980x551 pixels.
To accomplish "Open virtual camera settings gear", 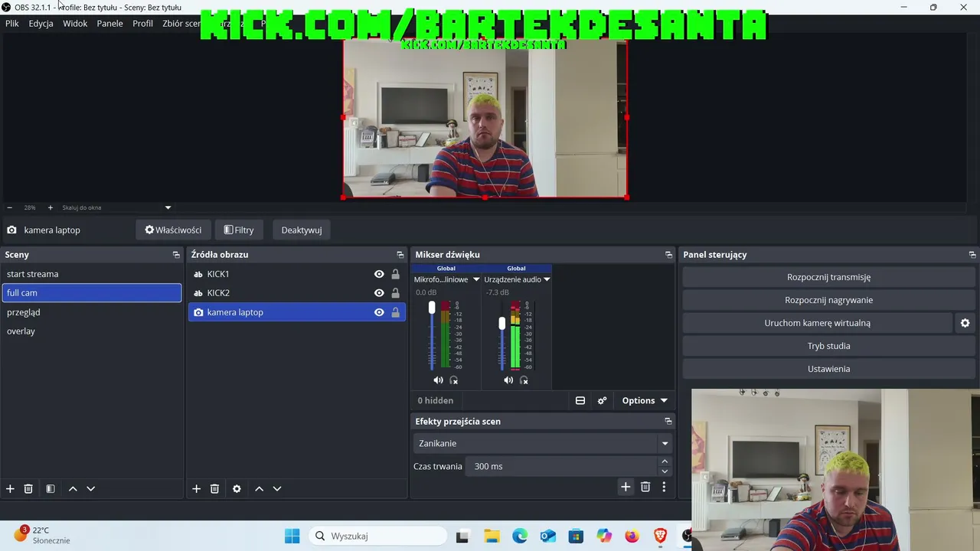I will (x=965, y=323).
